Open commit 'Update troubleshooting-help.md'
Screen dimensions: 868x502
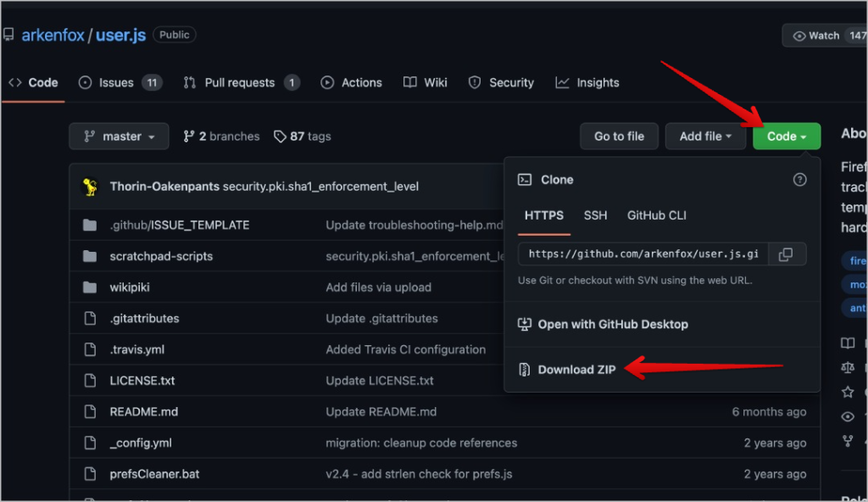point(415,225)
